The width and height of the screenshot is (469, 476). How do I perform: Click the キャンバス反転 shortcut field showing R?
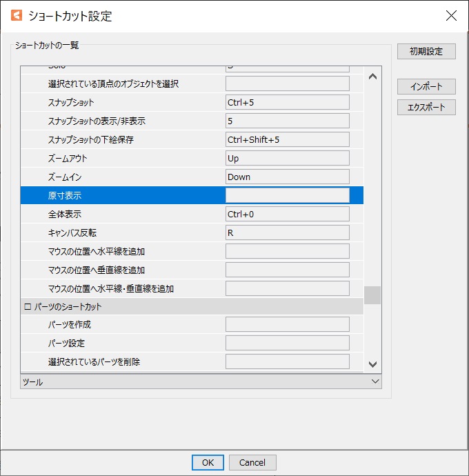click(287, 232)
